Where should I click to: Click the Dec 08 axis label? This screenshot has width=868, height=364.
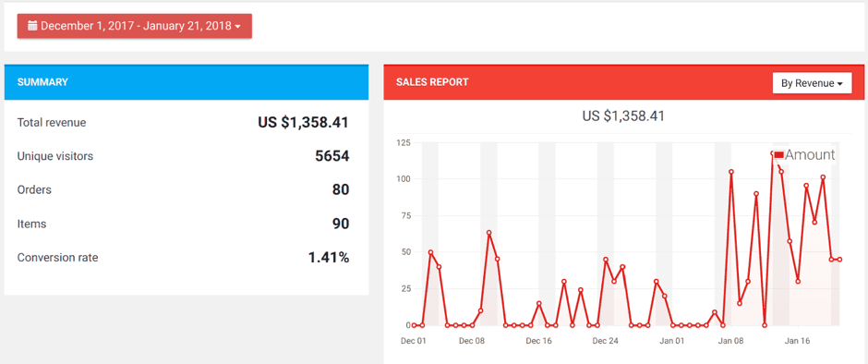[472, 341]
